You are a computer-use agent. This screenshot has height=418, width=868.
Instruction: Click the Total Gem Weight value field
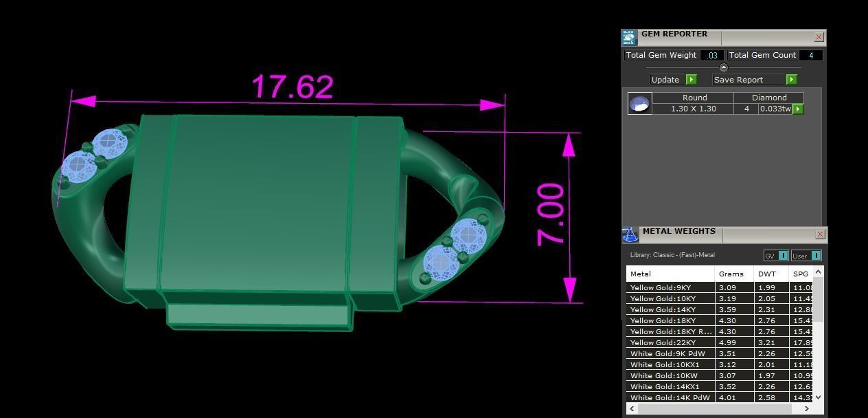point(713,55)
